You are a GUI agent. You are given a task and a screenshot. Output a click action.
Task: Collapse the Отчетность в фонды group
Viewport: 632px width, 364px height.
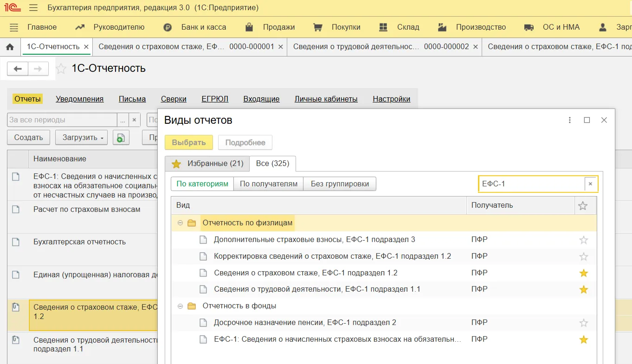180,306
